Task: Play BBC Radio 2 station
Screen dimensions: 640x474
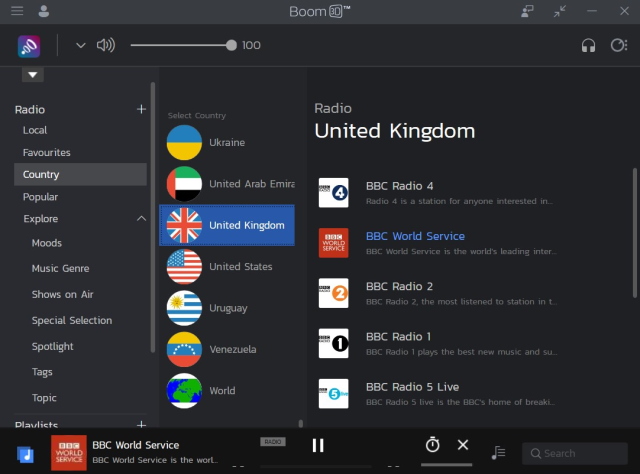Action: click(333, 293)
